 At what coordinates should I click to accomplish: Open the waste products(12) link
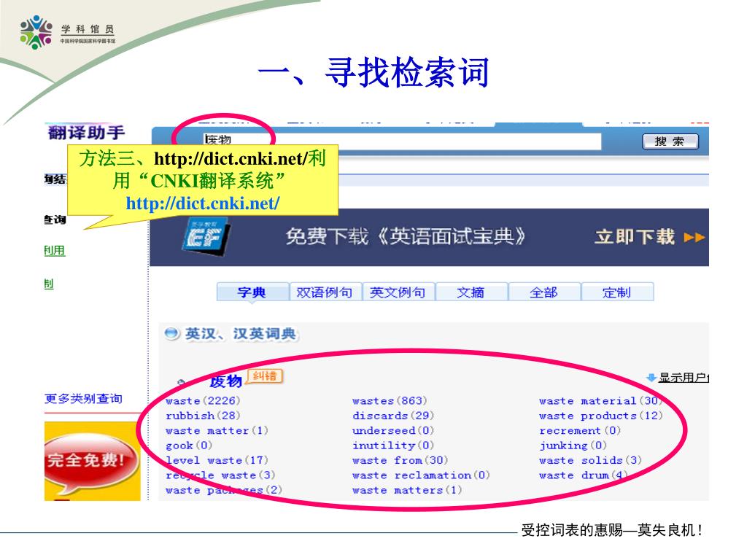(601, 416)
